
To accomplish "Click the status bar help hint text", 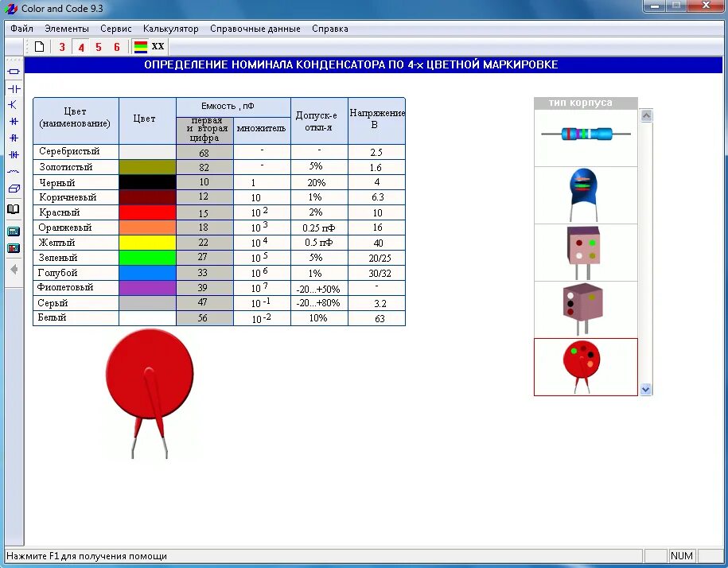I will point(87,556).
